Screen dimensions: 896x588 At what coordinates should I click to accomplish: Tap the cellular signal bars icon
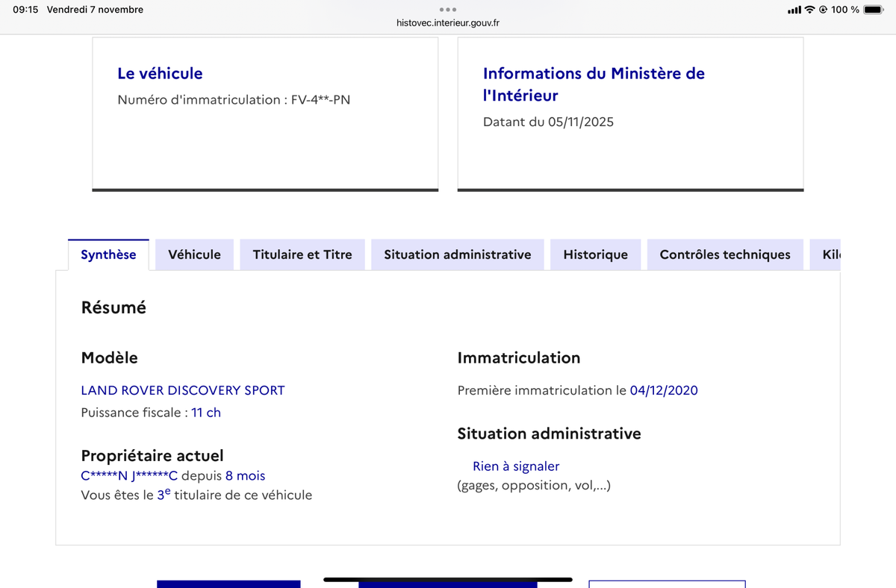coord(794,10)
